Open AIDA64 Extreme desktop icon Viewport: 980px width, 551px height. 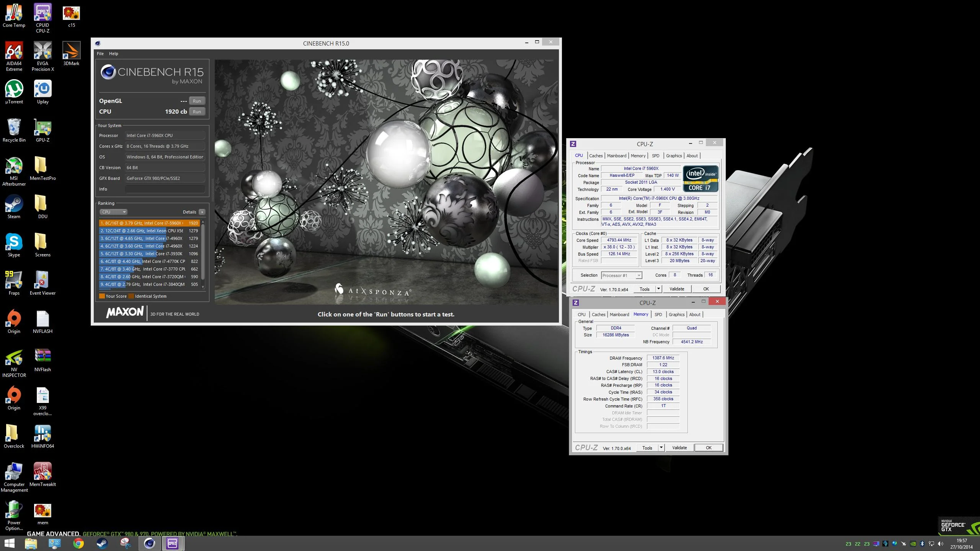point(14,56)
